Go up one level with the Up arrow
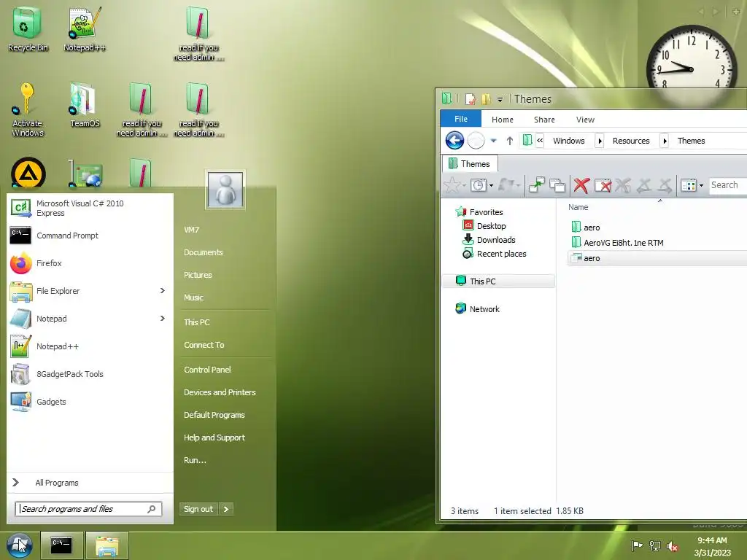Image resolution: width=747 pixels, height=560 pixels. (510, 141)
